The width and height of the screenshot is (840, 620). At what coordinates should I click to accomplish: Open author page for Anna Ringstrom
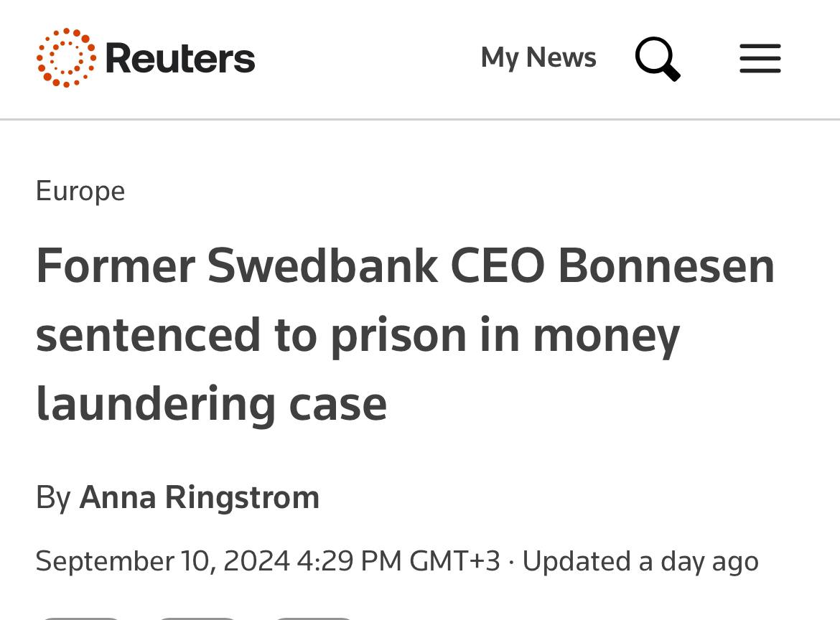click(x=199, y=497)
